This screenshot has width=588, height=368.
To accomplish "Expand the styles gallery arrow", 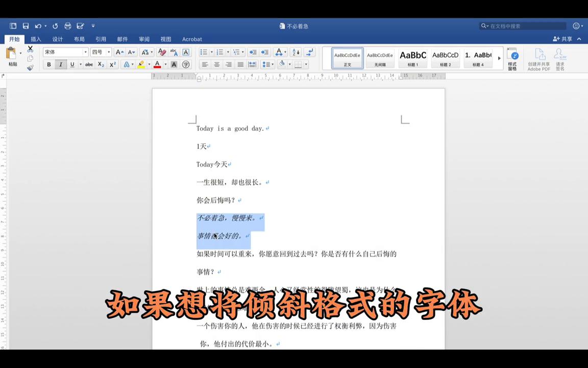I will (499, 58).
